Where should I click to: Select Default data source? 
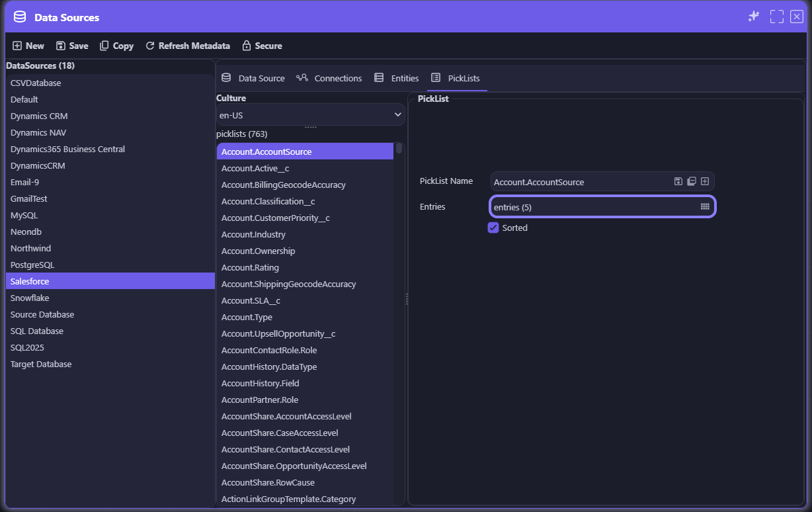(110, 99)
